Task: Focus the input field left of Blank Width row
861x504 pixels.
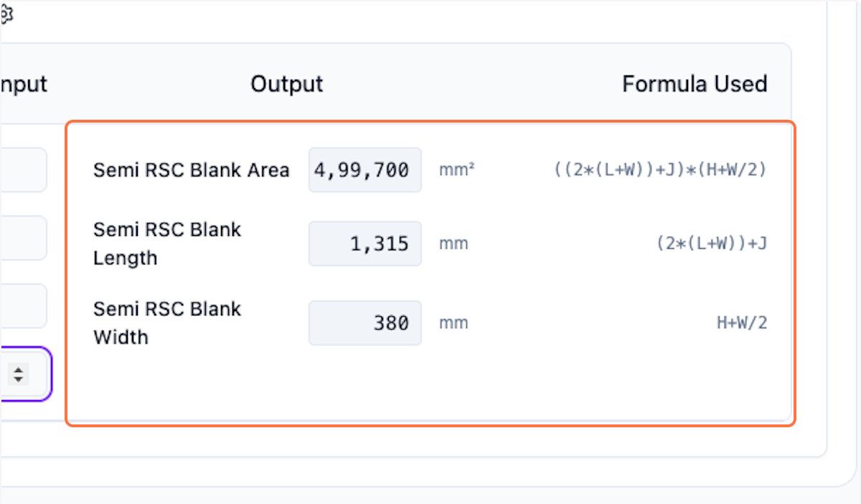Action: click(x=23, y=305)
